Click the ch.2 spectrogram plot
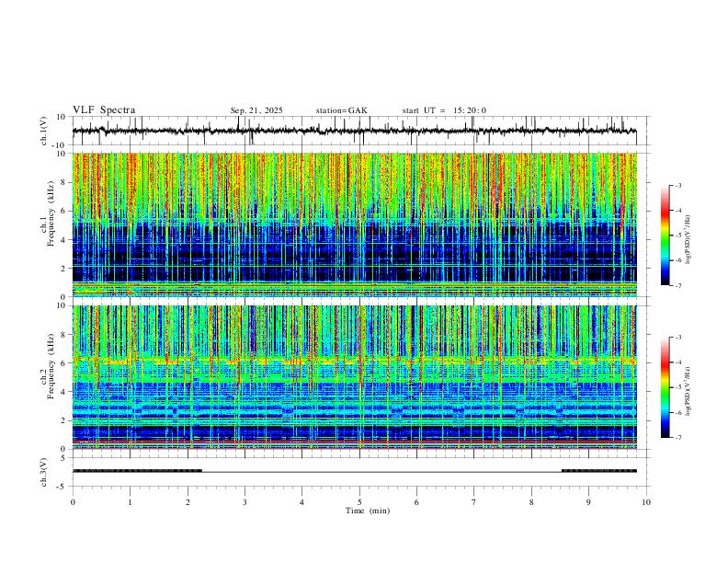Viewport: 728px width, 563px height. pyautogui.click(x=359, y=377)
